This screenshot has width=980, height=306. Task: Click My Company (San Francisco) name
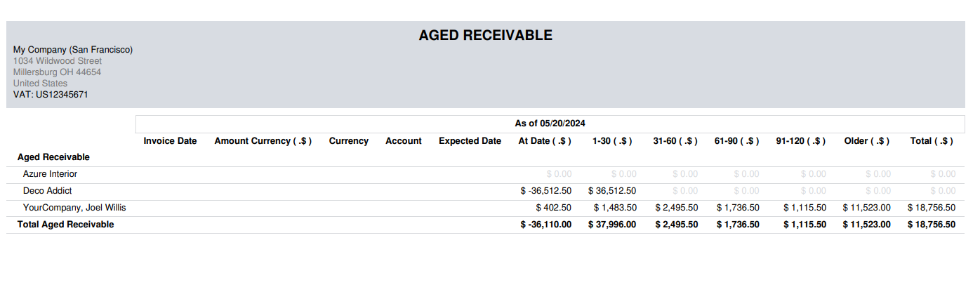point(73,50)
